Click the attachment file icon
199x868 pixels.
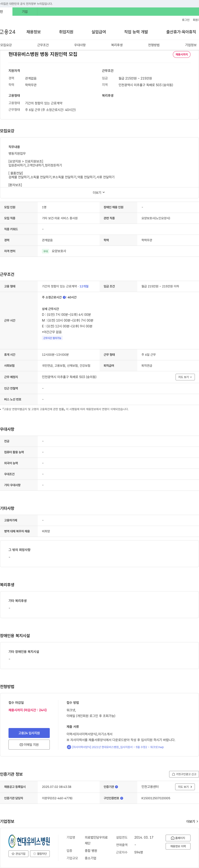click(69, 747)
